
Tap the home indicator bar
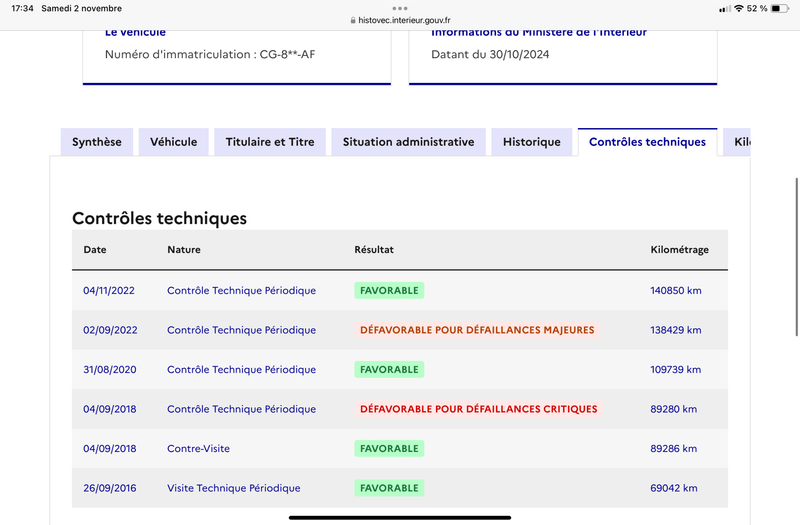point(400,517)
